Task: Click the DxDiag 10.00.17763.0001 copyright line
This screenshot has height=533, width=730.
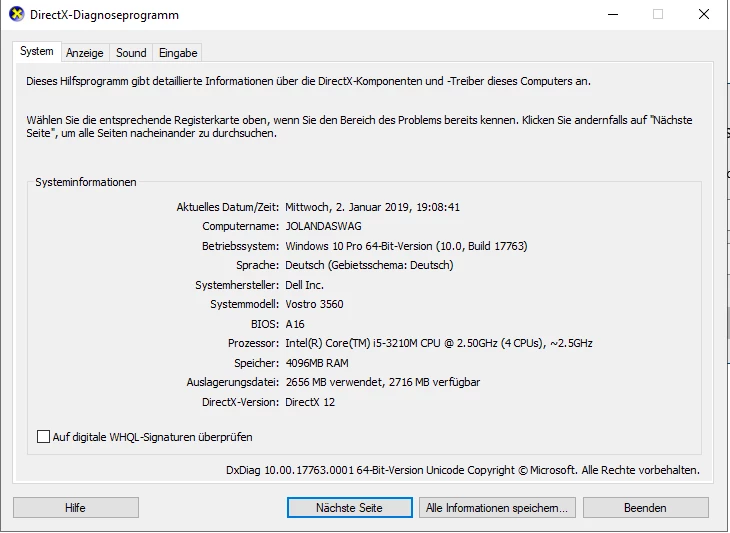Action: (463, 470)
